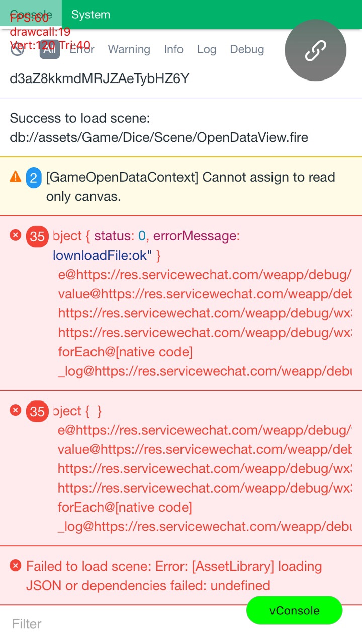Viewport: 362px width, 644px height.
Task: Click the 35 badge on the empty object error
Action: click(37, 412)
